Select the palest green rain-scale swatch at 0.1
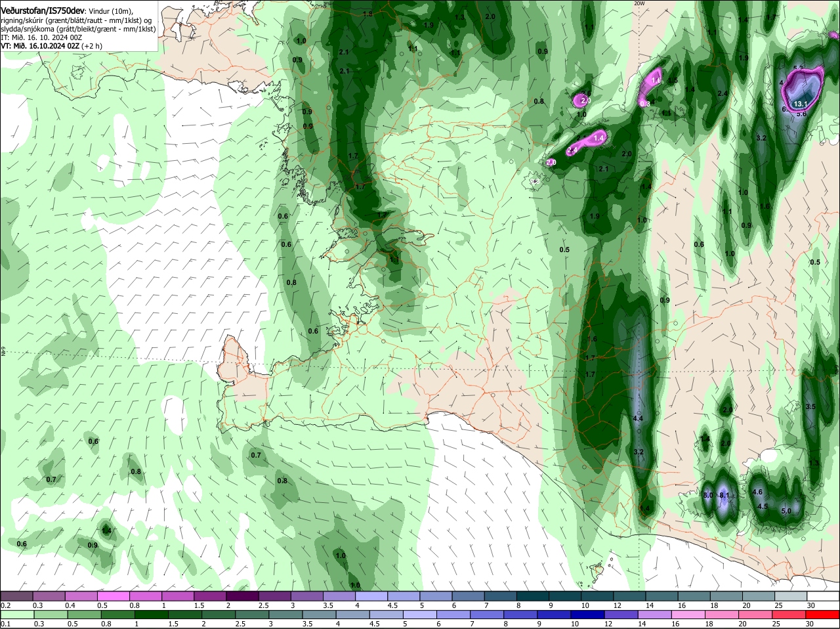The height and width of the screenshot is (629, 840). pos(18,615)
